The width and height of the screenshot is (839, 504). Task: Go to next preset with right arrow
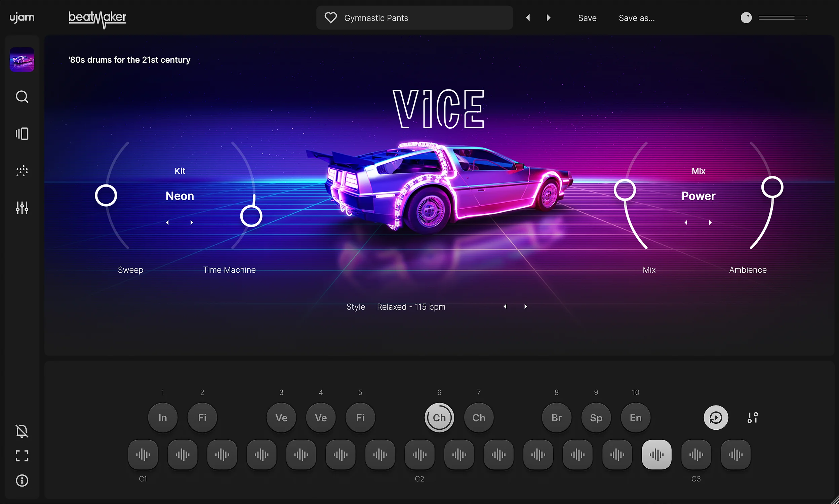coord(548,17)
